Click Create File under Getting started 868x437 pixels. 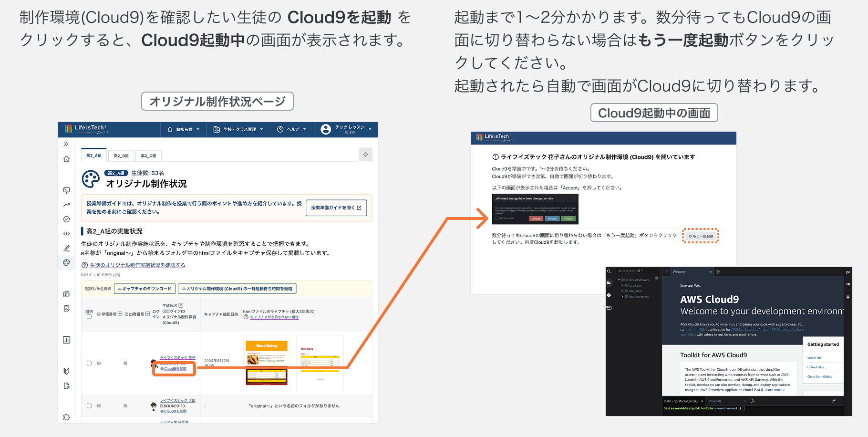pos(815,358)
